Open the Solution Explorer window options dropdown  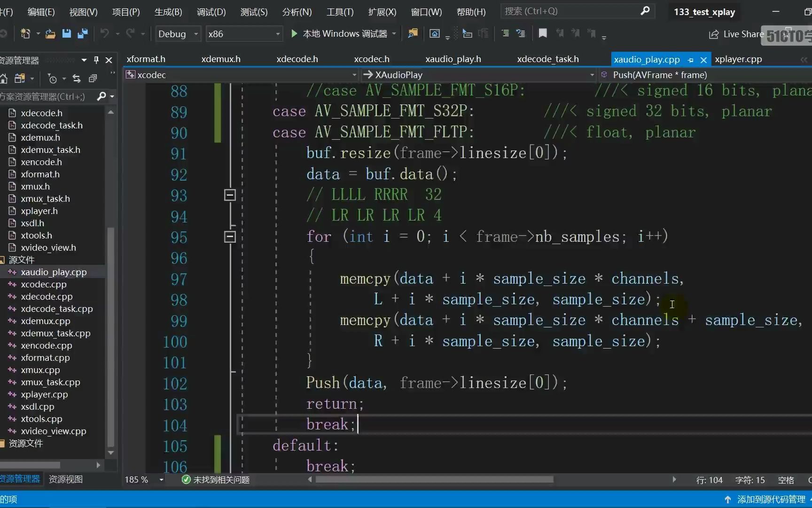coord(84,60)
